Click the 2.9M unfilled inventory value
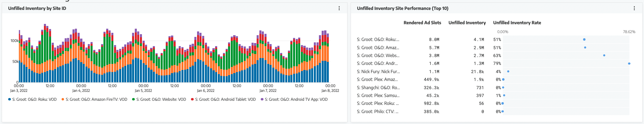644x124 pixels. [479, 48]
